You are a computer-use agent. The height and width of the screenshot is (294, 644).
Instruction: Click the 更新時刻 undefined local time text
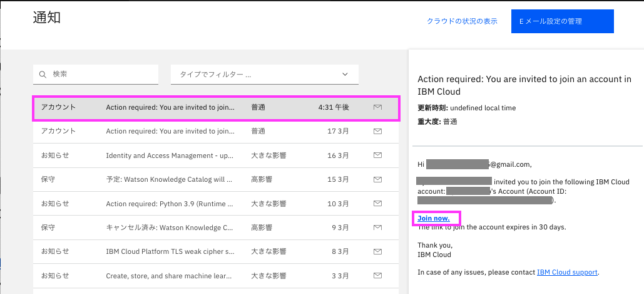click(x=466, y=108)
